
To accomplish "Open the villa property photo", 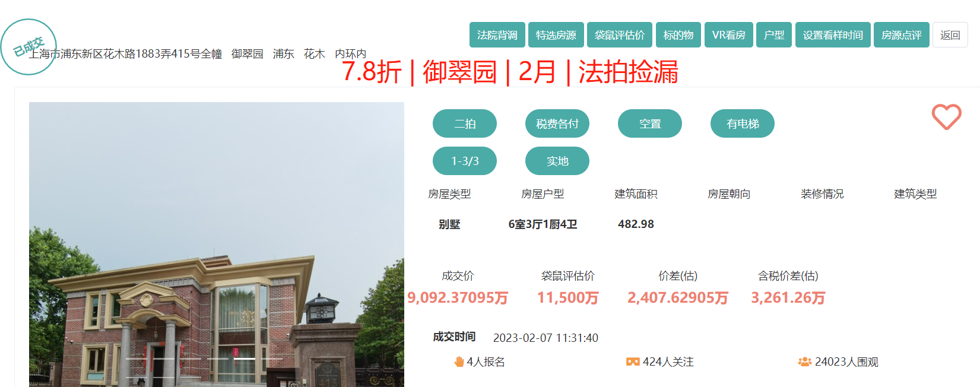I will click(216, 249).
